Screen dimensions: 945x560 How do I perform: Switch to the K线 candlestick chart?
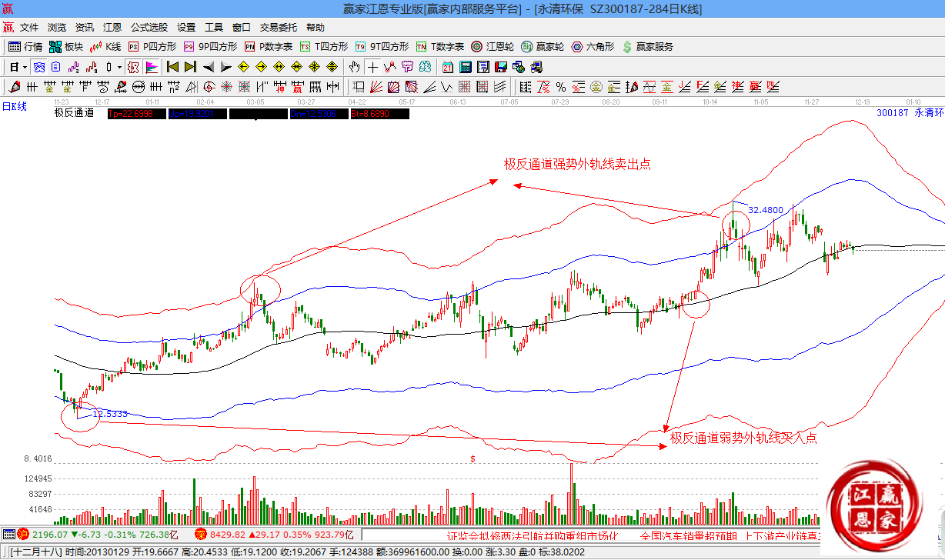106,47
